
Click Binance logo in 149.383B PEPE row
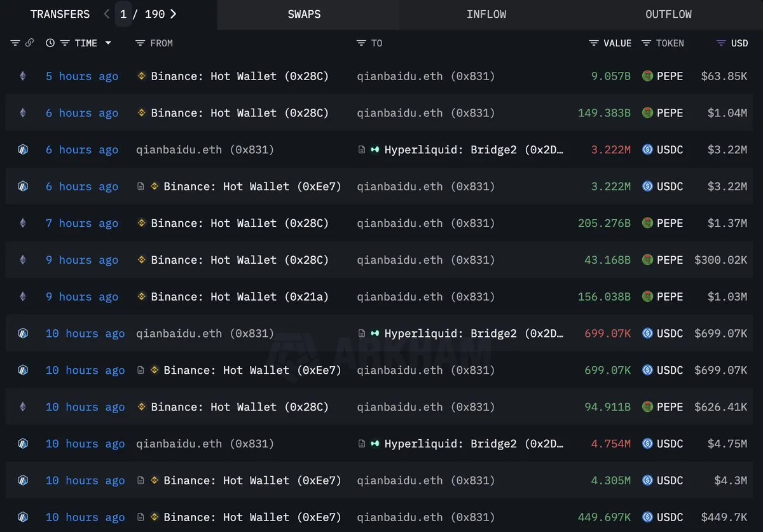click(142, 113)
